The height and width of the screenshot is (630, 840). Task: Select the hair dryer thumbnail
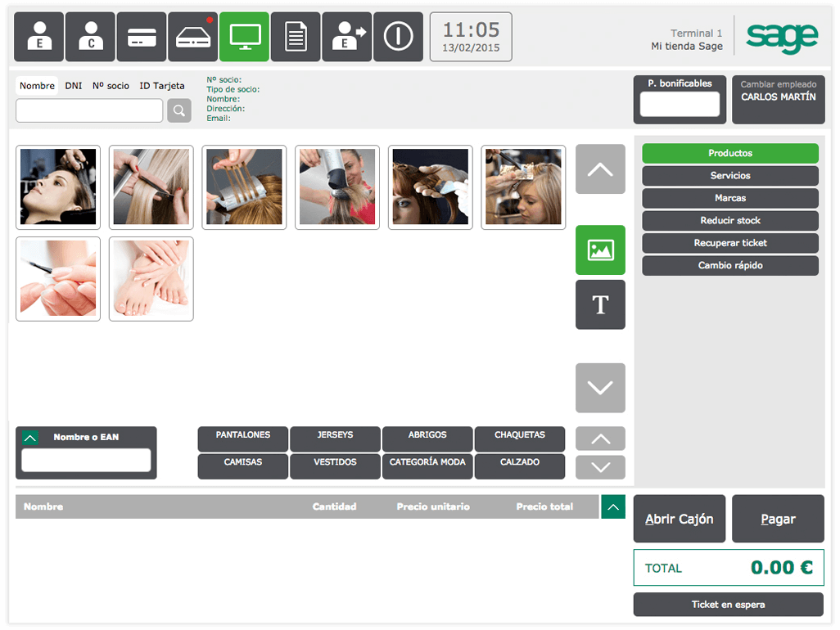pyautogui.click(x=337, y=187)
